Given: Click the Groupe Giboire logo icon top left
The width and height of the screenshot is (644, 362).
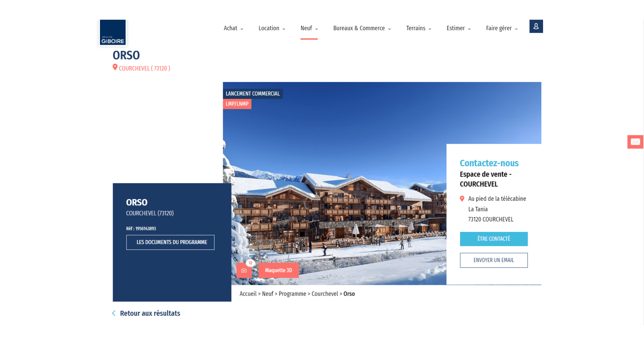Looking at the screenshot, I should click(112, 32).
